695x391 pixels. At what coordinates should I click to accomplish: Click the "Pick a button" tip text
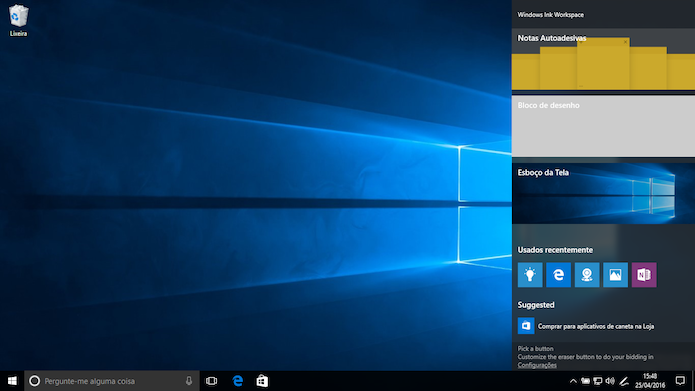click(535, 348)
